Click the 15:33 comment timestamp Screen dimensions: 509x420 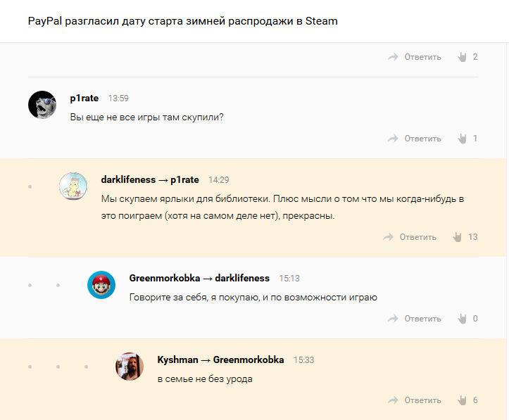(x=303, y=359)
